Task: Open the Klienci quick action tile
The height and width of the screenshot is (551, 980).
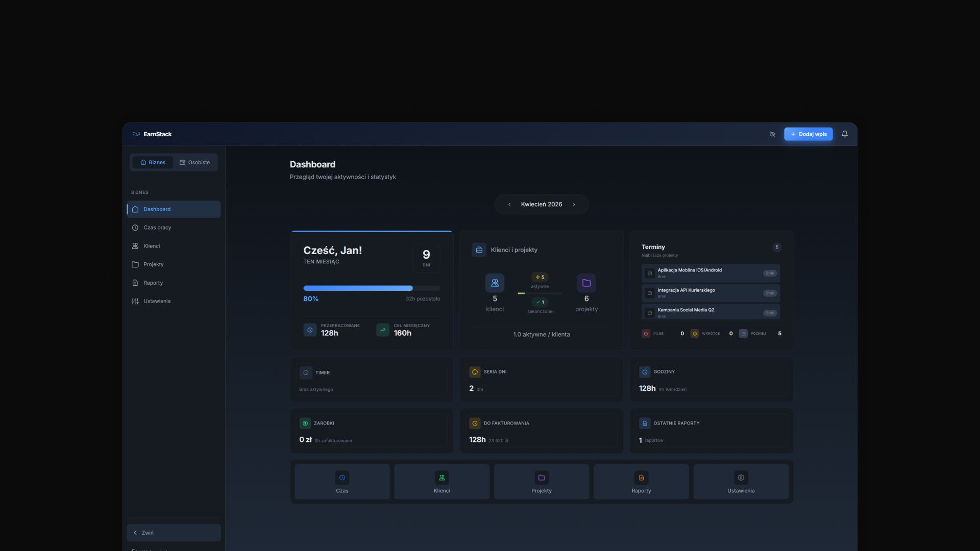Action: [x=442, y=482]
